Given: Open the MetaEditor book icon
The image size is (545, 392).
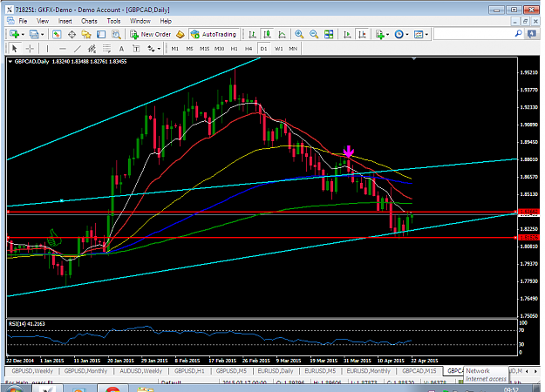Looking at the screenshot, I should [180, 34].
